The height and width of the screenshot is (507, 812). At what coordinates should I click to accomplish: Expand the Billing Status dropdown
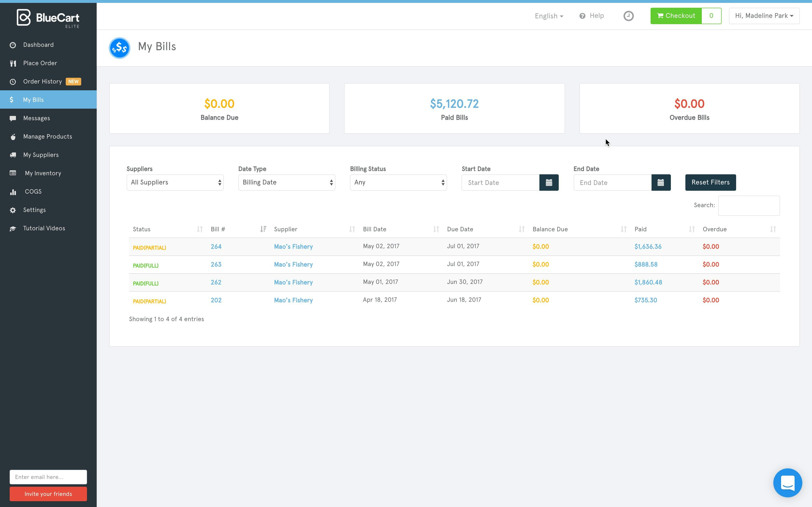click(x=398, y=182)
